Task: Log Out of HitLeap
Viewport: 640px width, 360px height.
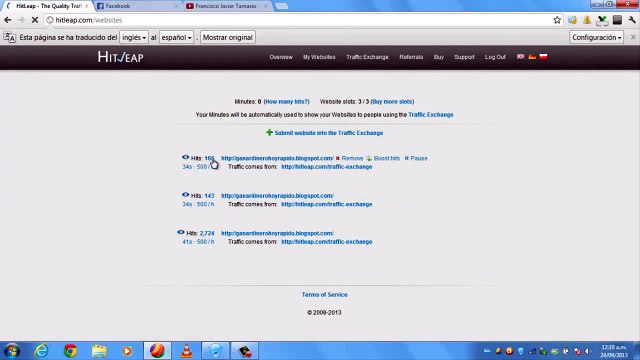Action: coord(495,57)
